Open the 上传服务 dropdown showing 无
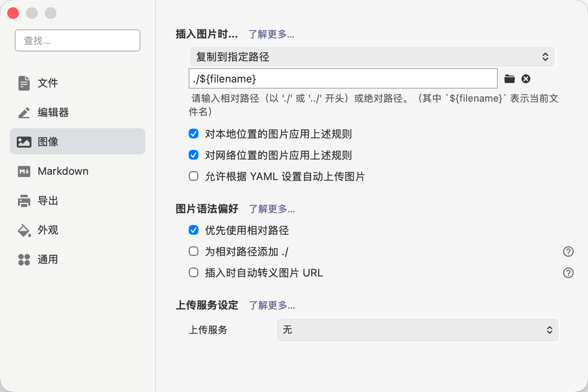 (417, 330)
